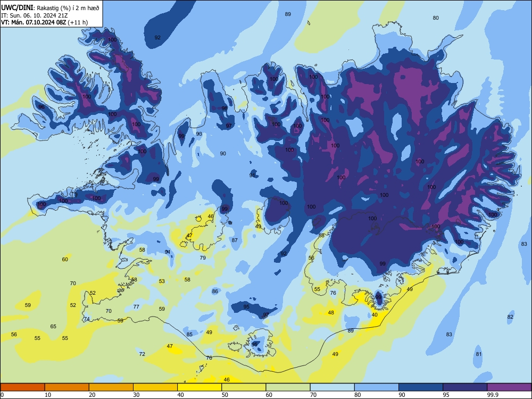Click the legend label '99.9'
Image resolution: width=532 pixels, height=399 pixels.
click(x=492, y=395)
